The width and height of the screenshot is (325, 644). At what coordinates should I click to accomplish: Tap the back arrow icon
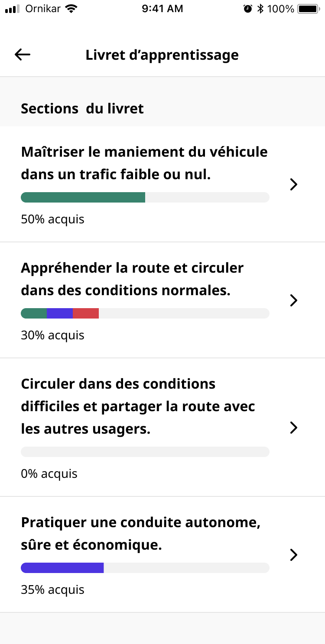click(22, 54)
